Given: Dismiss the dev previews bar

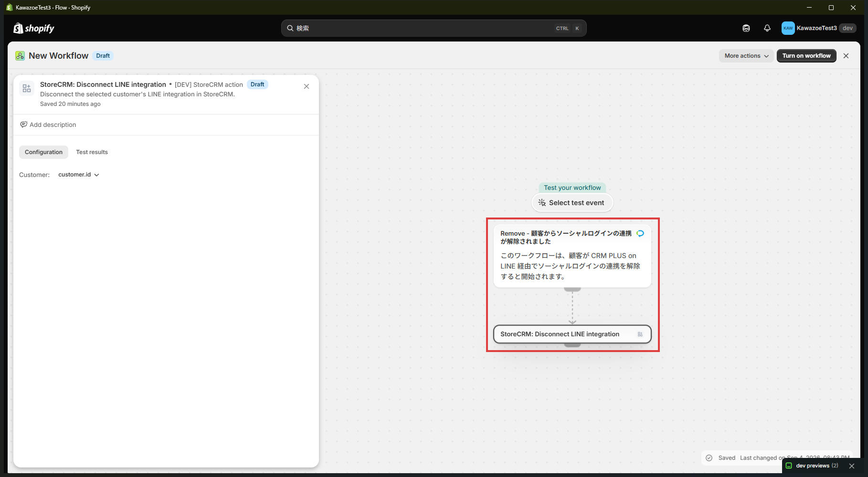Looking at the screenshot, I should (852, 466).
